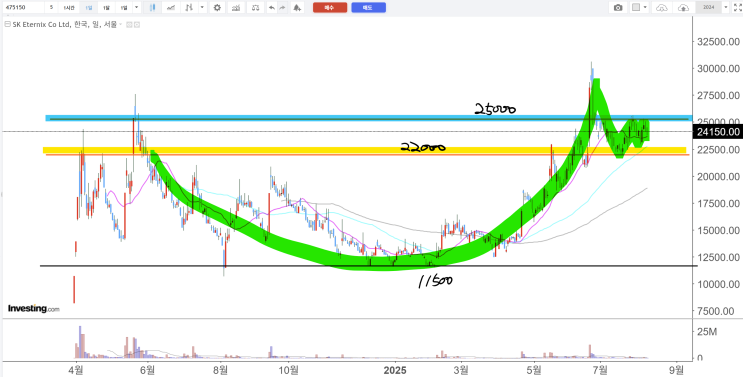This screenshot has width=743, height=377.
Task: Open dropdown arrow after 서울 in legend
Action: pos(120,24)
